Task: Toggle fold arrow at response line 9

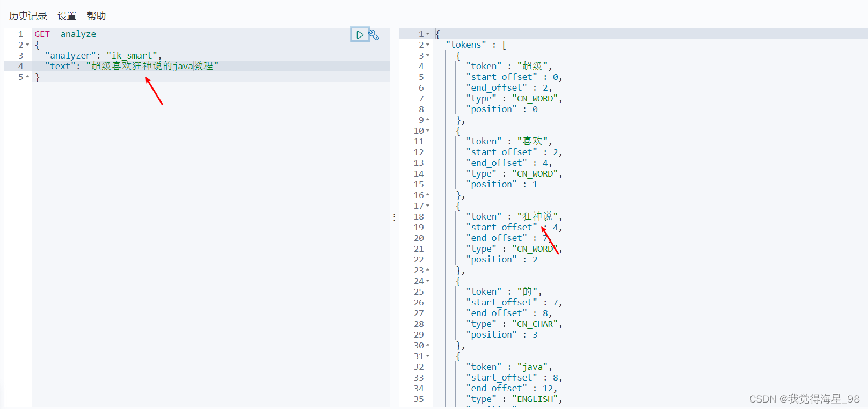Action: point(428,120)
